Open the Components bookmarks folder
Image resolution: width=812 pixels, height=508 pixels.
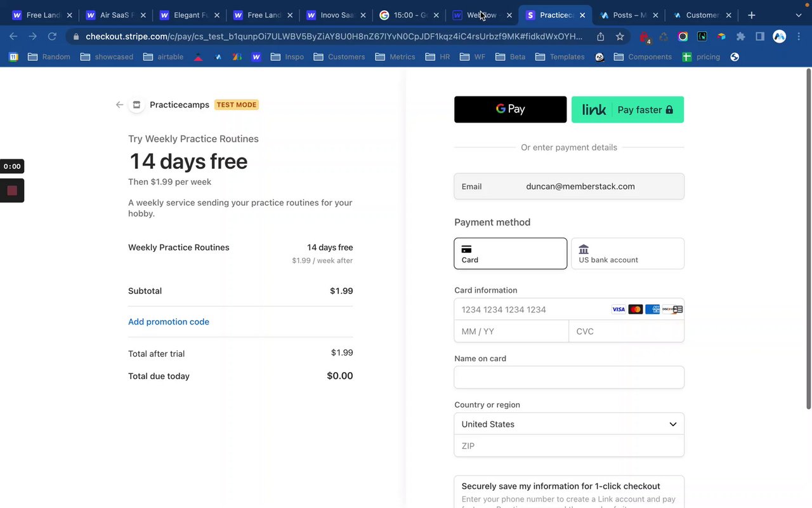click(x=643, y=57)
